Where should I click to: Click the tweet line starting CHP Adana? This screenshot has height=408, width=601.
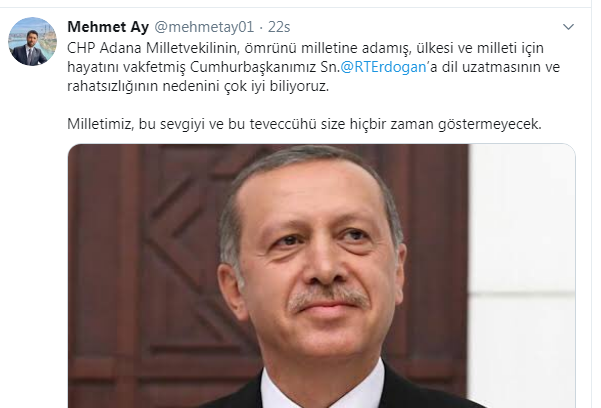tap(305, 48)
